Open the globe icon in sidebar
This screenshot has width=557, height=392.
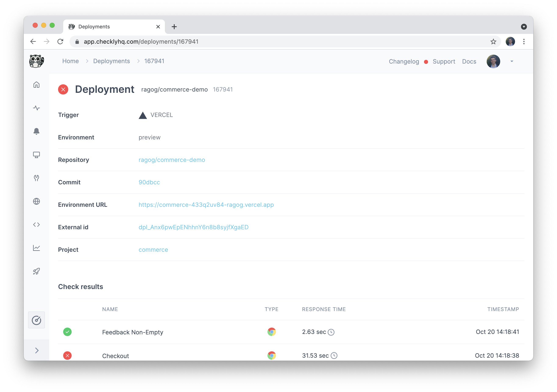[x=36, y=201]
